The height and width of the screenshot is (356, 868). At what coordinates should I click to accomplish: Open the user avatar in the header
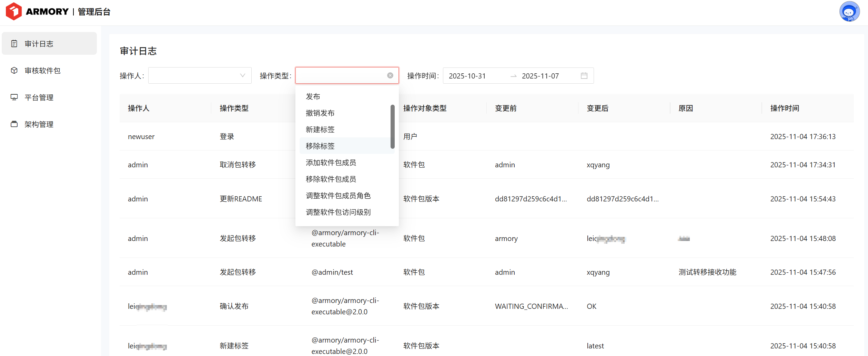[x=849, y=12]
